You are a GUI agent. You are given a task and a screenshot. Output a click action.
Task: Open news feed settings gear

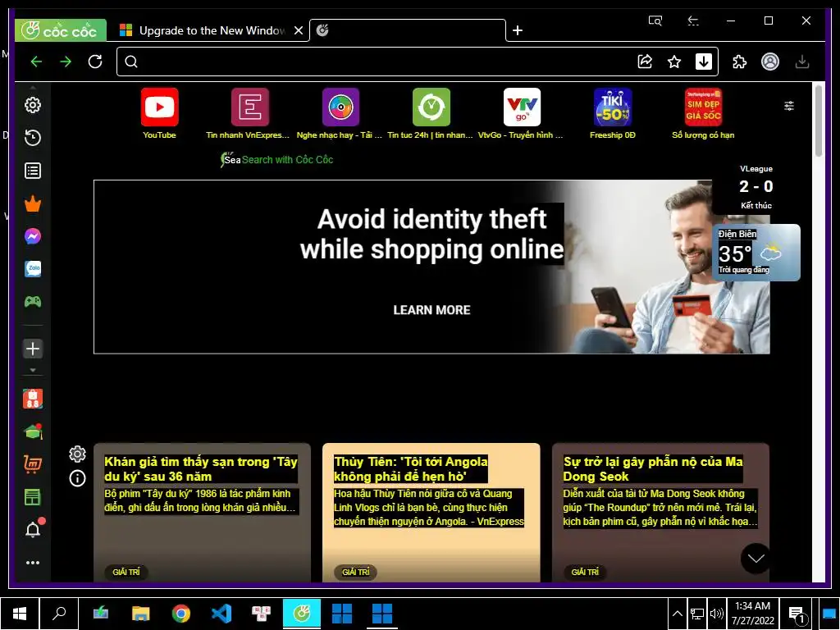[x=77, y=454]
